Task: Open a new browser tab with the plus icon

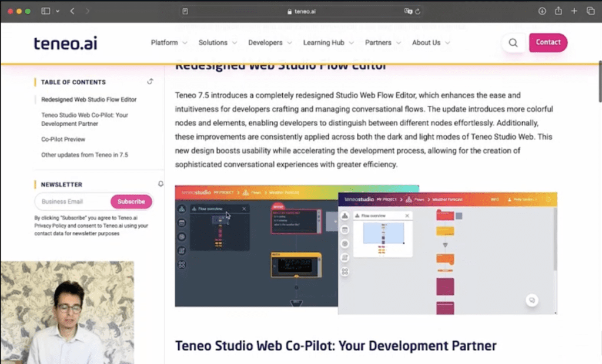Action: pos(574,10)
